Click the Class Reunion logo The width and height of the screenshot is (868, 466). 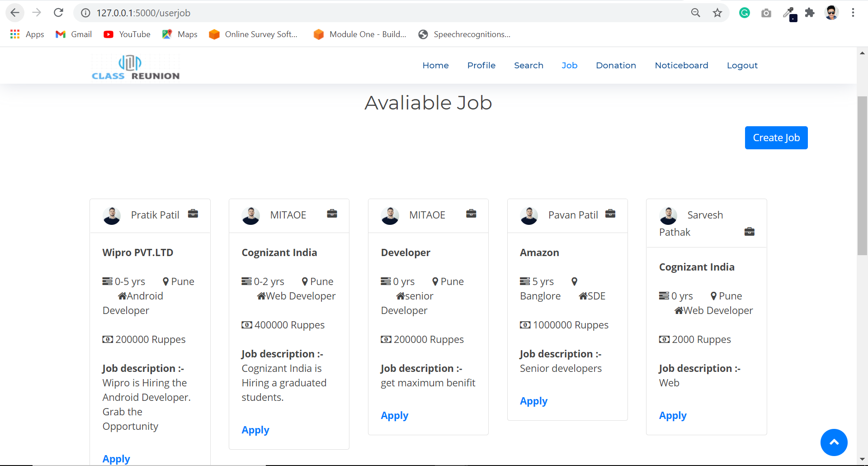(x=136, y=67)
